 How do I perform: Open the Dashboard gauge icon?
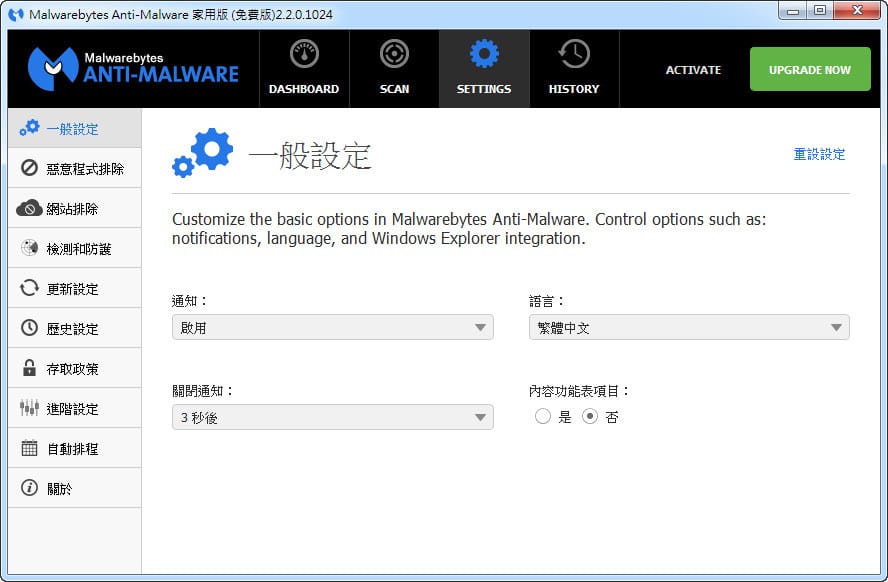(x=304, y=54)
